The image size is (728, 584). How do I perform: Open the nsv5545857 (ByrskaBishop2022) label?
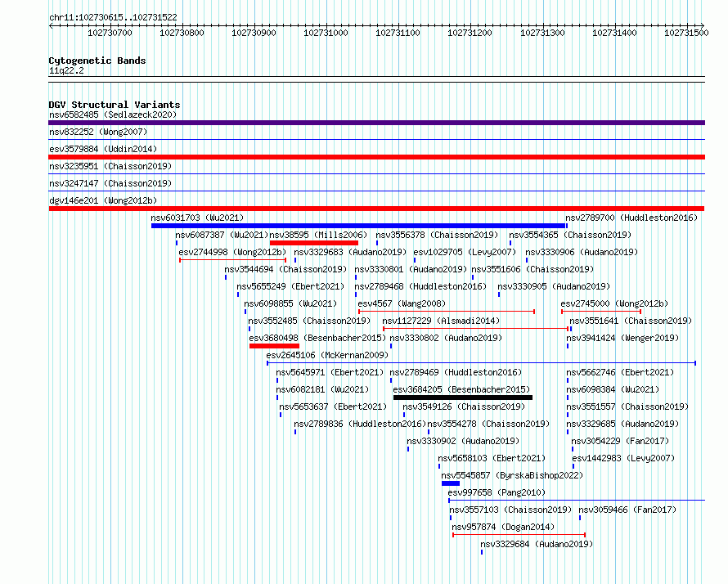click(512, 475)
